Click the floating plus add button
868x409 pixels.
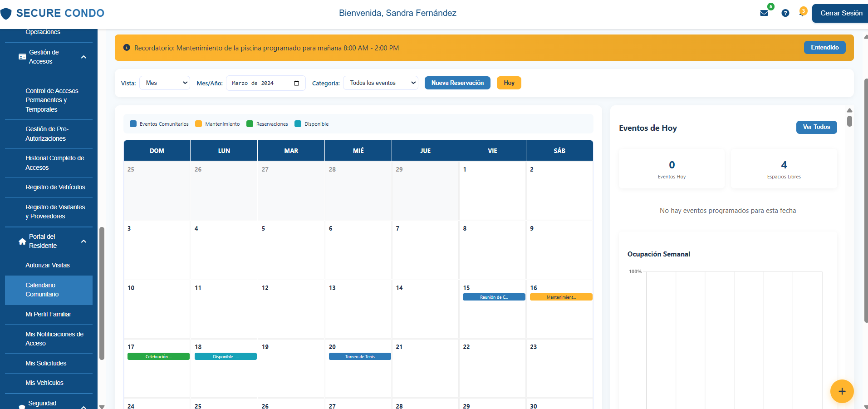tap(842, 391)
